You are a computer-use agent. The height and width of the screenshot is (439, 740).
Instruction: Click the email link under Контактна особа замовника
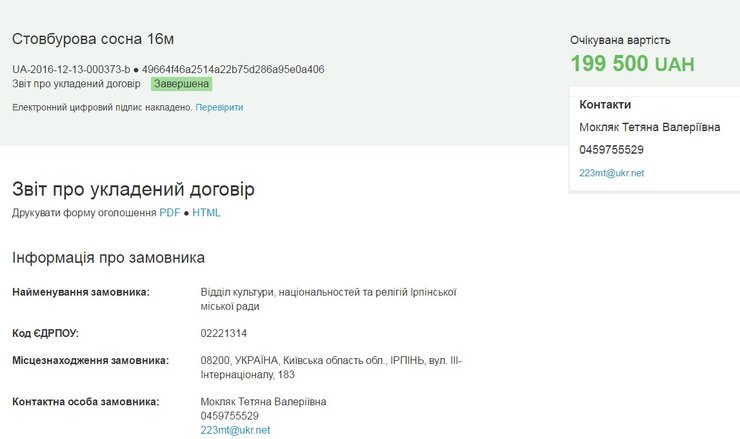click(235, 430)
